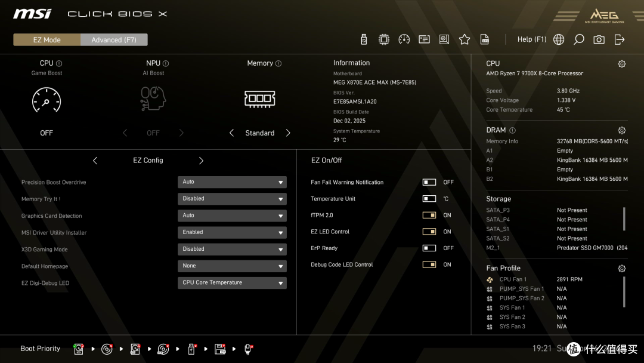Open the M-Flash USB BIOS update icon
Screen dimensions: 644x363
(364, 39)
